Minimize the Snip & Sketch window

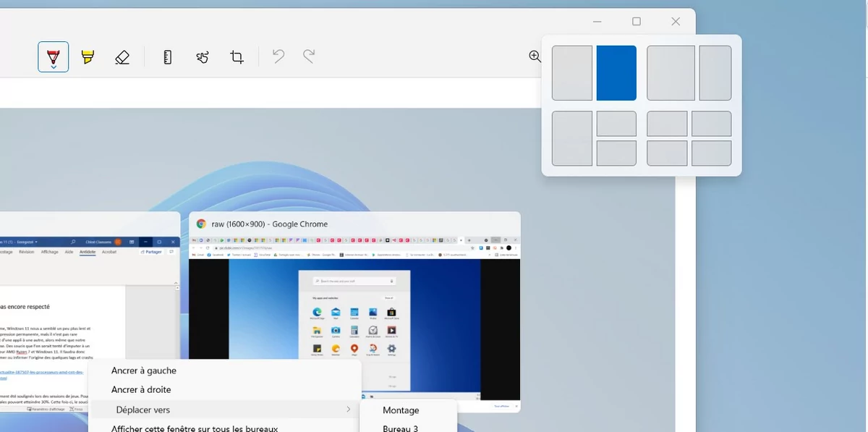597,22
